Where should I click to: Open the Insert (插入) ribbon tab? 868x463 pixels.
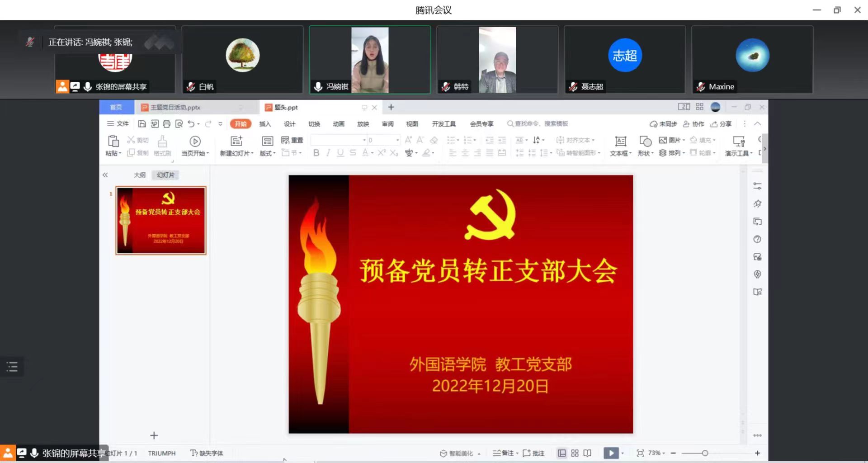click(x=265, y=124)
